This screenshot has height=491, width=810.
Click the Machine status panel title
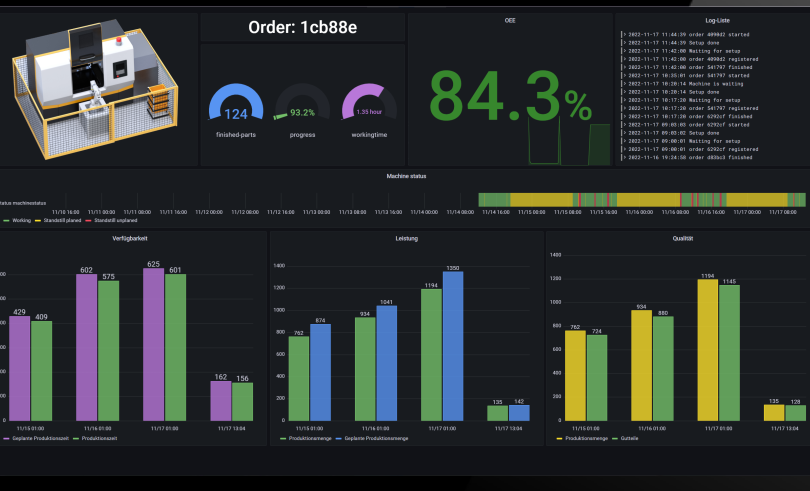pyautogui.click(x=406, y=176)
